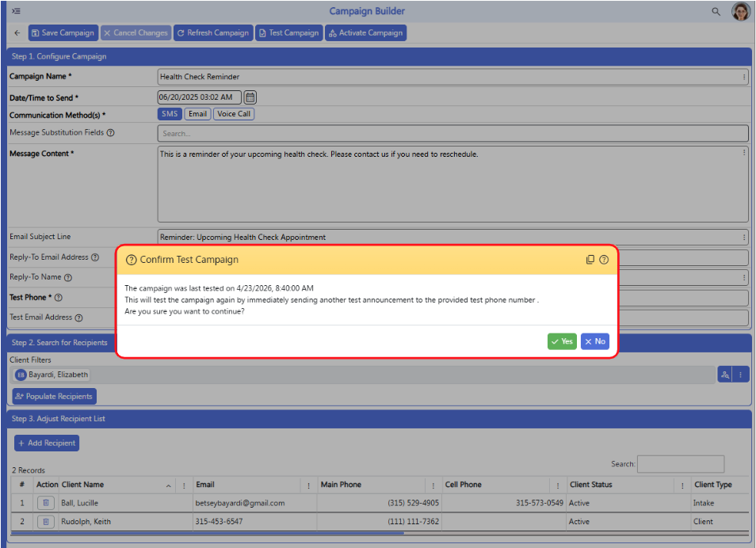Click the copy icon in the dialog header

click(x=590, y=260)
